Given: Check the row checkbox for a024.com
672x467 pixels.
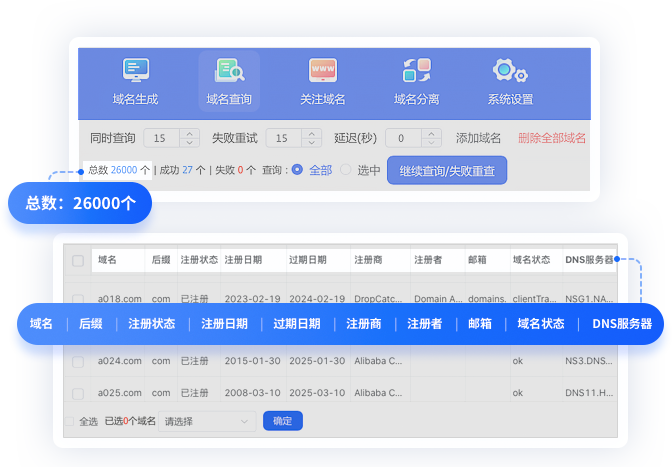Looking at the screenshot, I should click(x=78, y=361).
